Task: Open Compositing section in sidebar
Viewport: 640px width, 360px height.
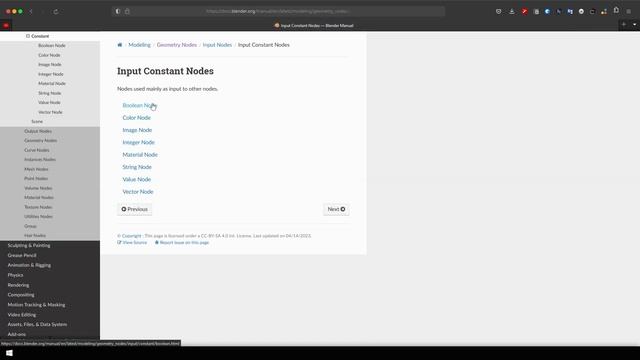Action: coord(21,295)
